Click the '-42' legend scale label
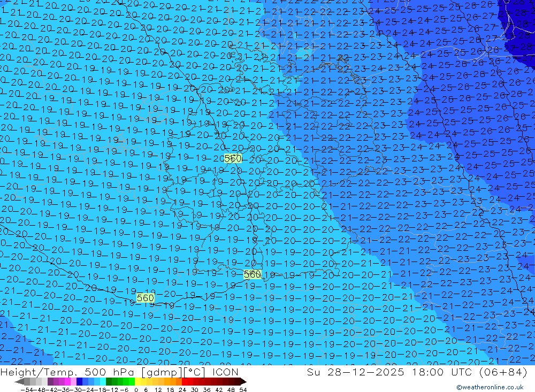The image size is (535, 392). [x=51, y=390]
